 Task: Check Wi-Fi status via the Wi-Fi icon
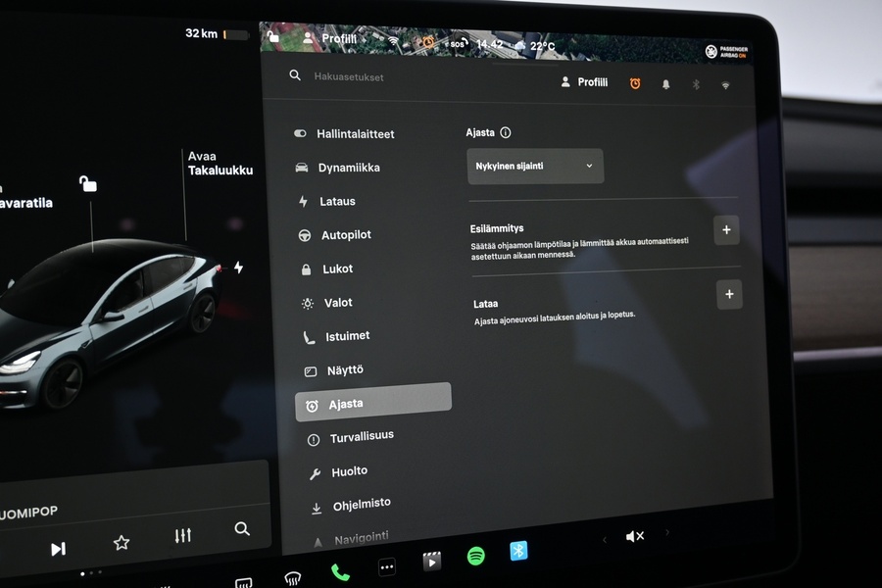click(725, 86)
